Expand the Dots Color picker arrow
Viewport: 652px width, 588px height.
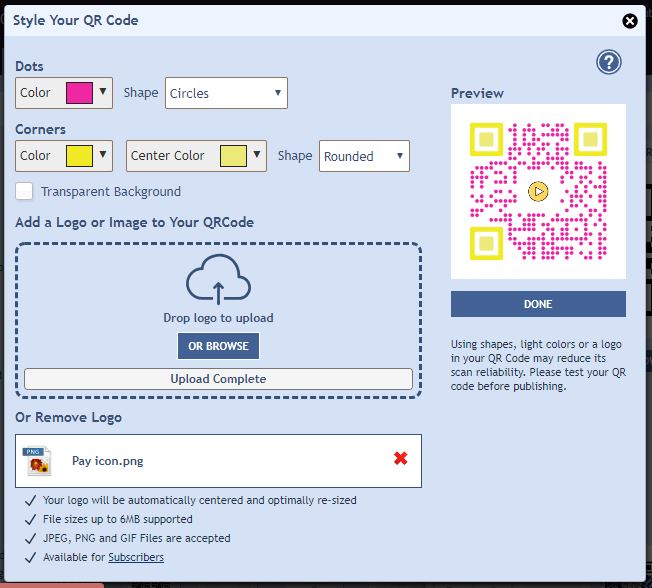tap(103, 91)
